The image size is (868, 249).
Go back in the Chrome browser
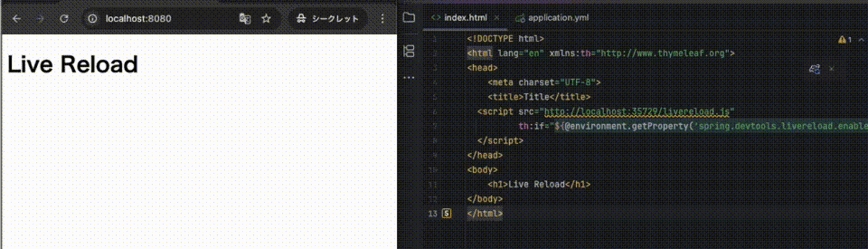[17, 19]
